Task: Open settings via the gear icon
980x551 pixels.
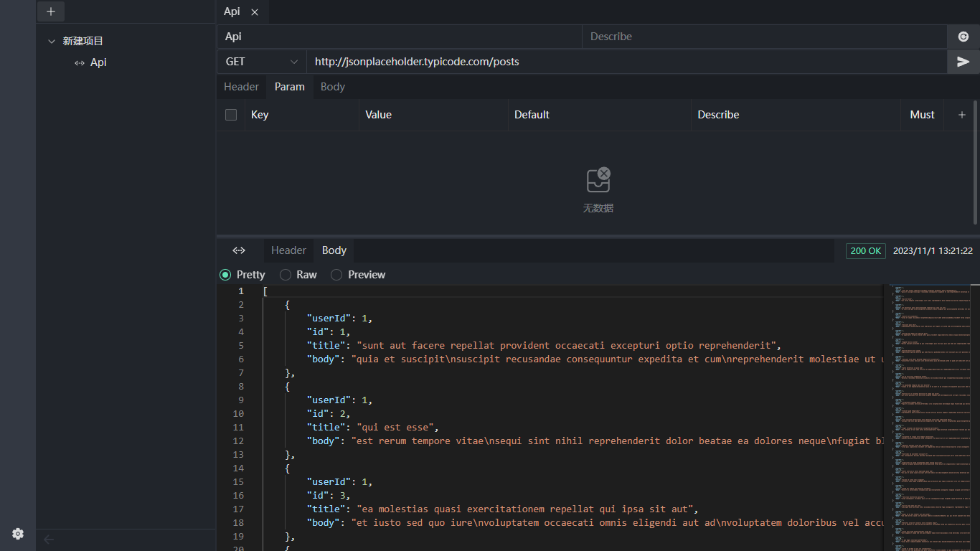Action: pyautogui.click(x=18, y=534)
